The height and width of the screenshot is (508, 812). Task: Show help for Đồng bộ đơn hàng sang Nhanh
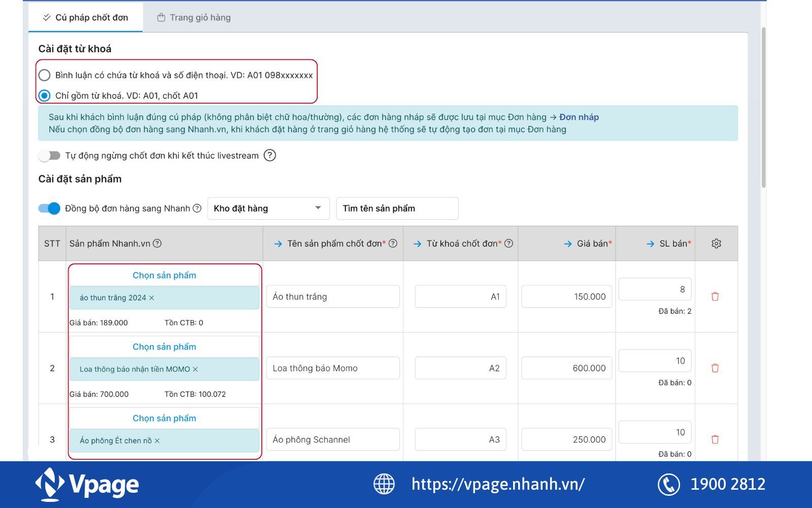pos(197,208)
